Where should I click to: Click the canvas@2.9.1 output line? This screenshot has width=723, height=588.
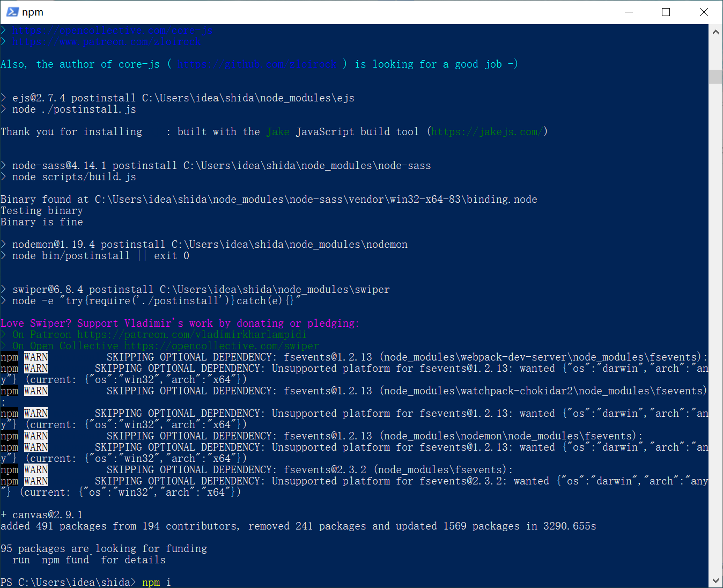[x=42, y=514]
